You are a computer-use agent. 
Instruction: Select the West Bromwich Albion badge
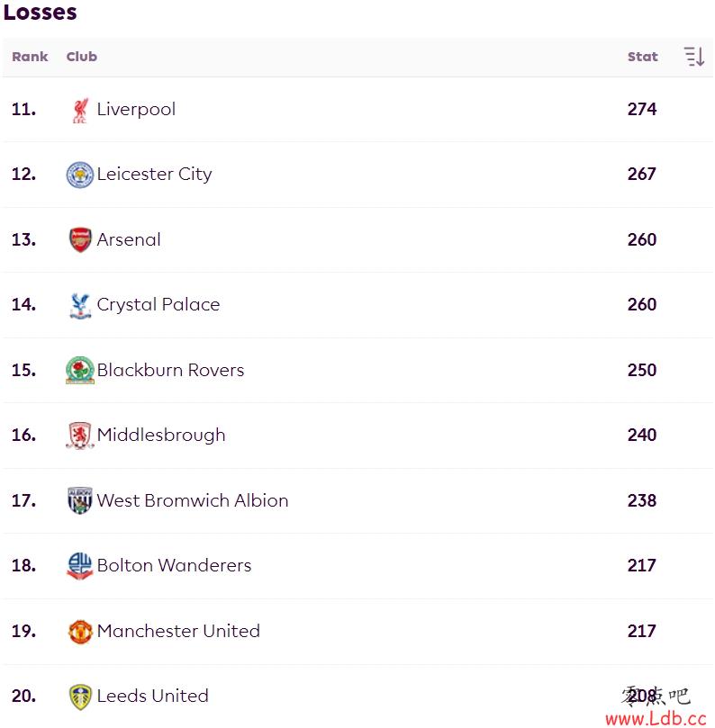pyautogui.click(x=80, y=501)
